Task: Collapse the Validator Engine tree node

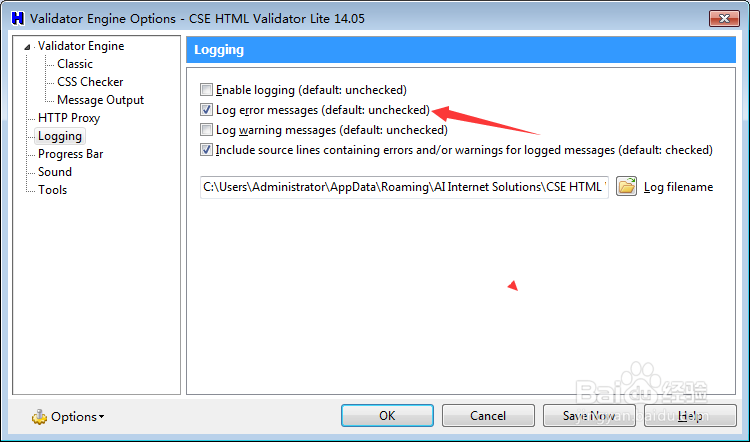Action: [28, 46]
